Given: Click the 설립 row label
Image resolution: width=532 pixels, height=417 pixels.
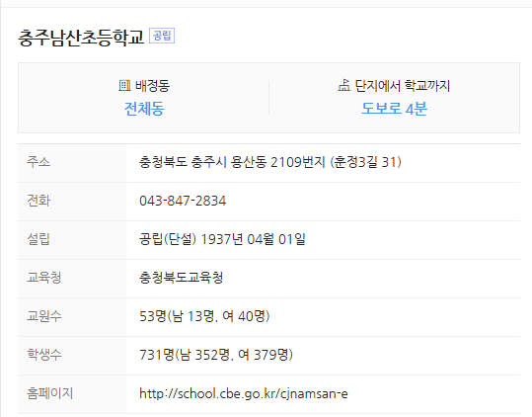Looking at the screenshot, I should tap(38, 239).
